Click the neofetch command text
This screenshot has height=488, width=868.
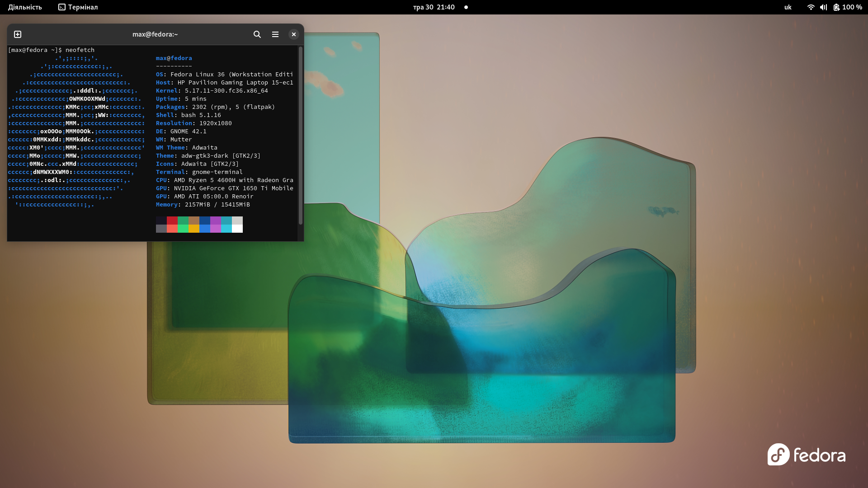pos(80,50)
